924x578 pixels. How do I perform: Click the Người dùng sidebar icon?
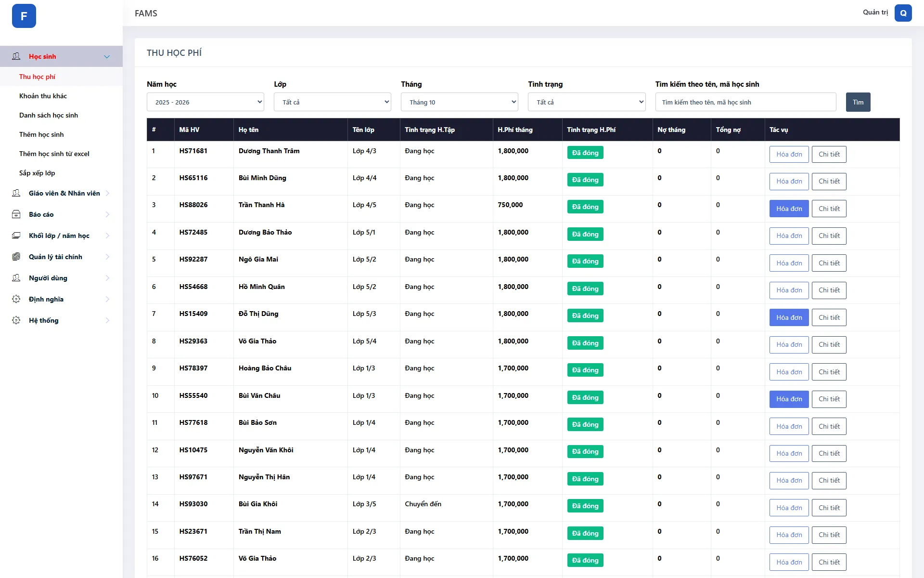[x=16, y=278]
